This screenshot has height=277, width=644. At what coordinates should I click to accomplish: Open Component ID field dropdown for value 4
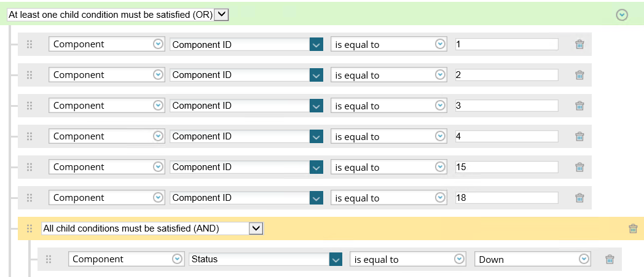point(316,136)
